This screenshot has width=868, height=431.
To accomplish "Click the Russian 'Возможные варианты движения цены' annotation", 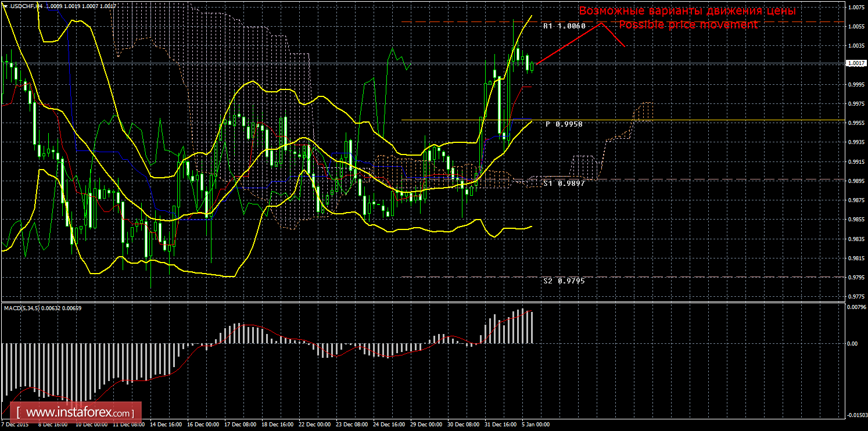I will click(687, 11).
